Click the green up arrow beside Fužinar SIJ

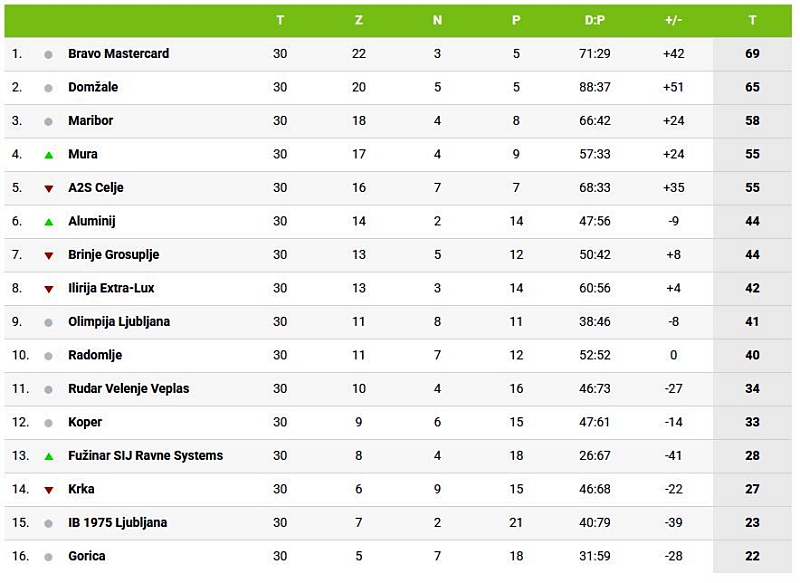[x=48, y=456]
